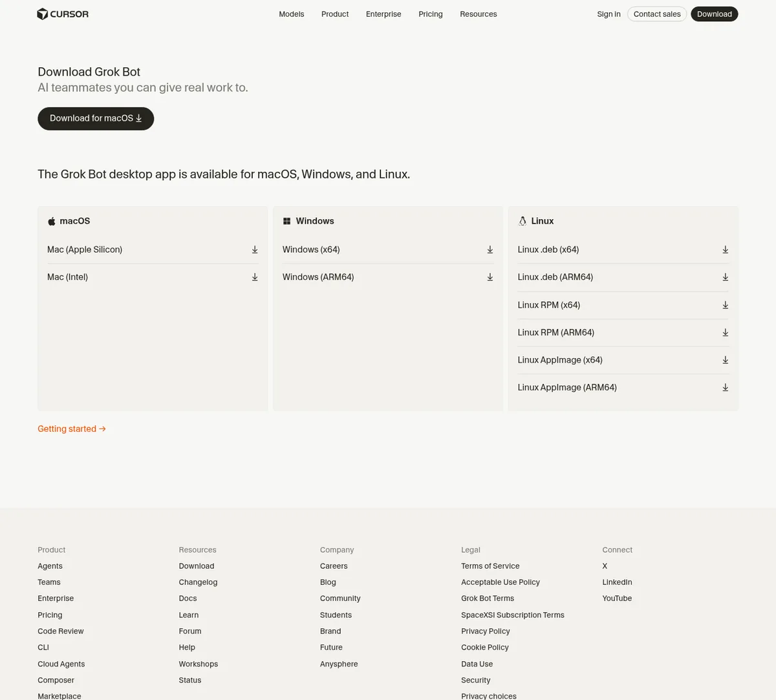Open Cloud Agents footer link
This screenshot has width=776, height=700.
(61, 664)
